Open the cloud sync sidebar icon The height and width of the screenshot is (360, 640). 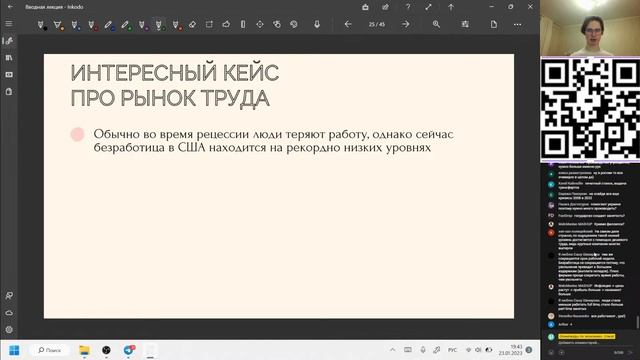(9, 313)
